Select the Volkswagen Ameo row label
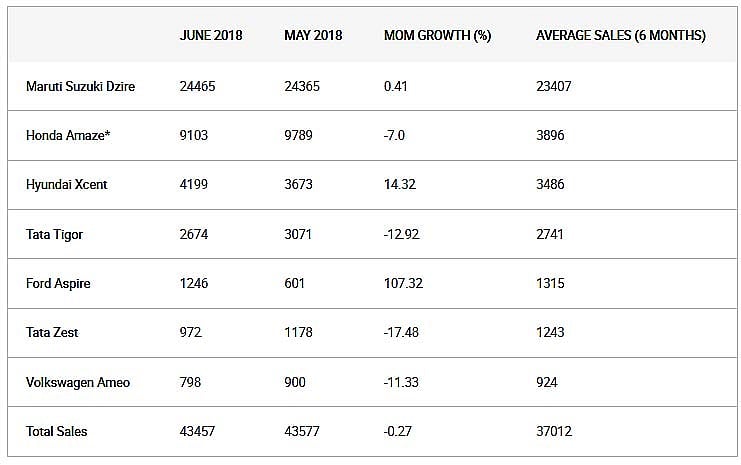 (x=78, y=382)
